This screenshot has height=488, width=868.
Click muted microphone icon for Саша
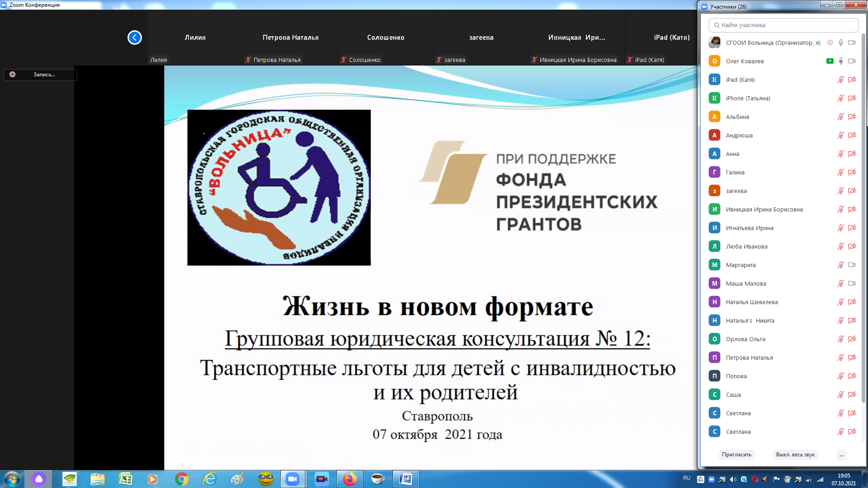click(841, 394)
